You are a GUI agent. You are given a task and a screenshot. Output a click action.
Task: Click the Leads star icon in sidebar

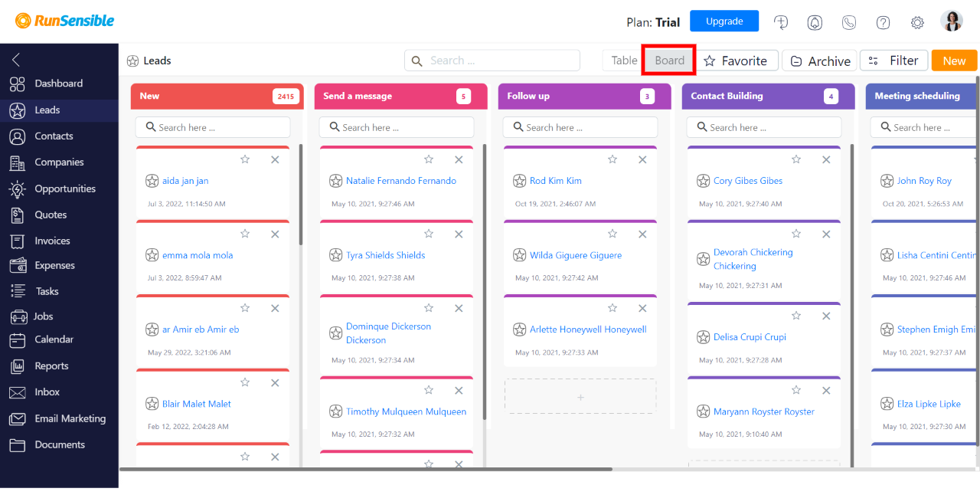(x=18, y=110)
